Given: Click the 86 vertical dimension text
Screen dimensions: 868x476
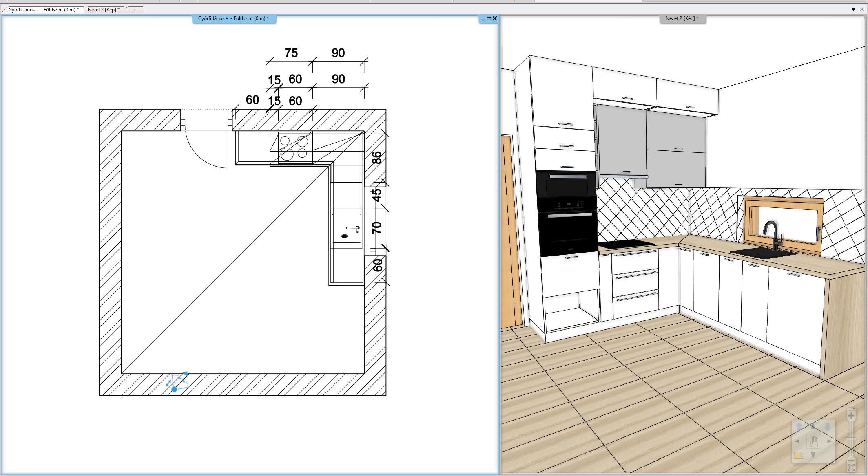Looking at the screenshot, I should coord(376,158).
